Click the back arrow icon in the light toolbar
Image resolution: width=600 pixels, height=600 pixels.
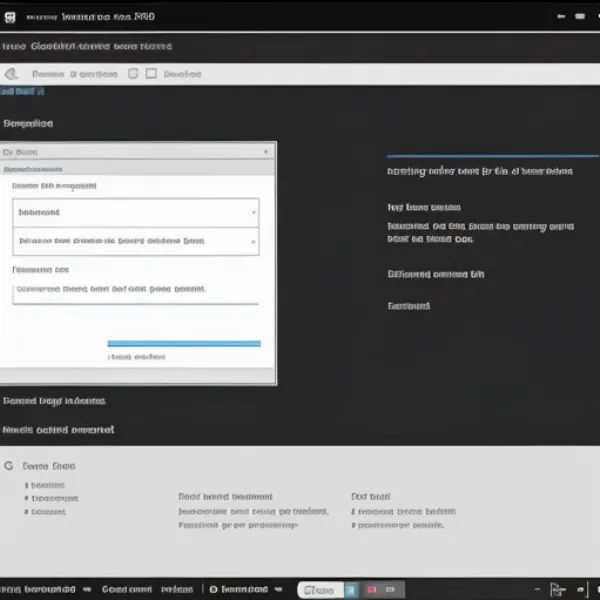pos(11,74)
